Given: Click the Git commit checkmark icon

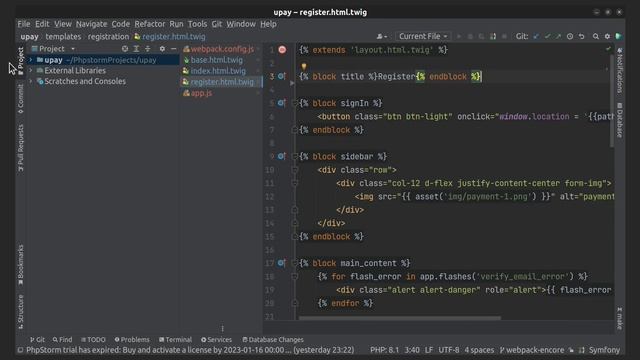Looking at the screenshot, I should click(547, 36).
